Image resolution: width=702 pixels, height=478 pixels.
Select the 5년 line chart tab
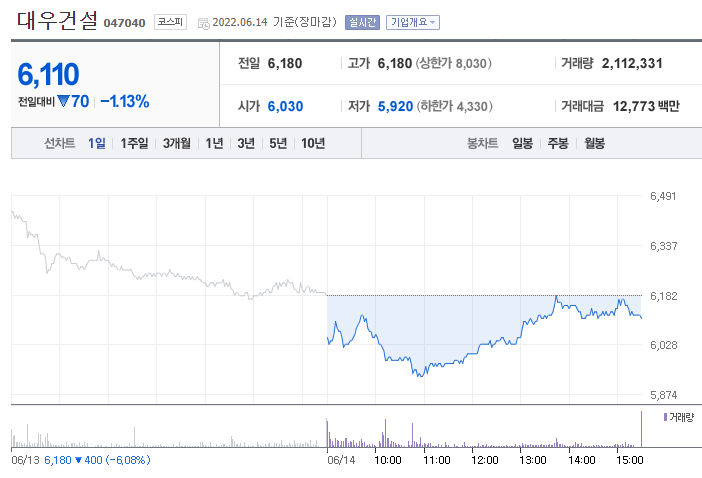(x=278, y=143)
